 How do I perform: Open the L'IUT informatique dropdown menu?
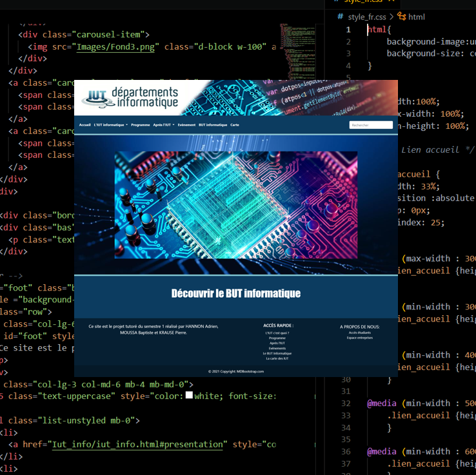[x=111, y=125]
